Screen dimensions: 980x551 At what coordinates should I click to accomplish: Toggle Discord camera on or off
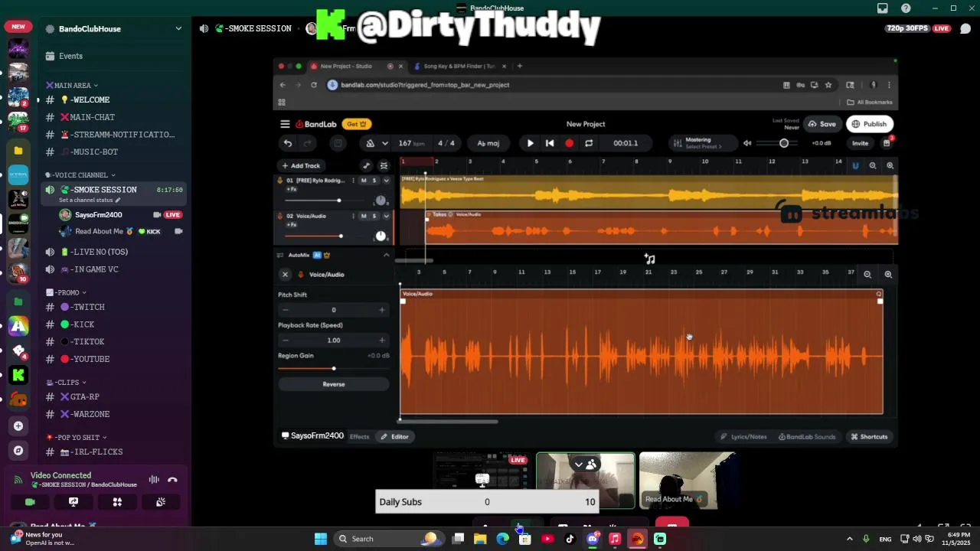click(x=30, y=502)
